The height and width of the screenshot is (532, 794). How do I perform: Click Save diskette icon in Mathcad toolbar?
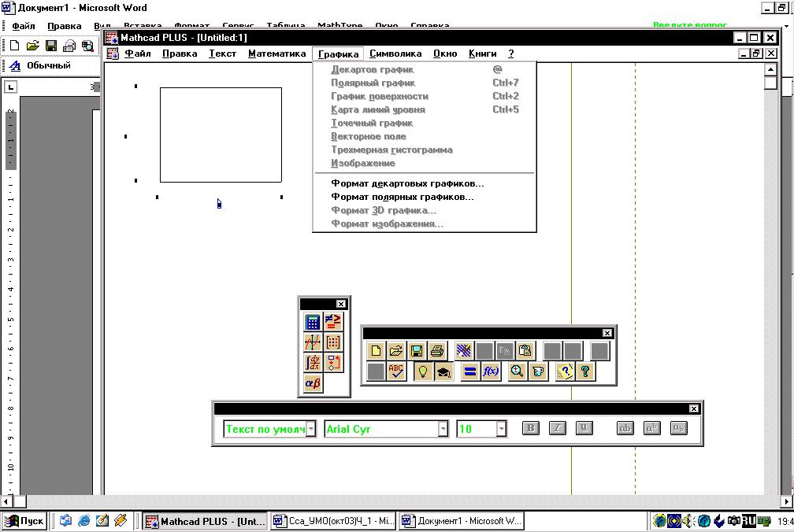point(417,350)
